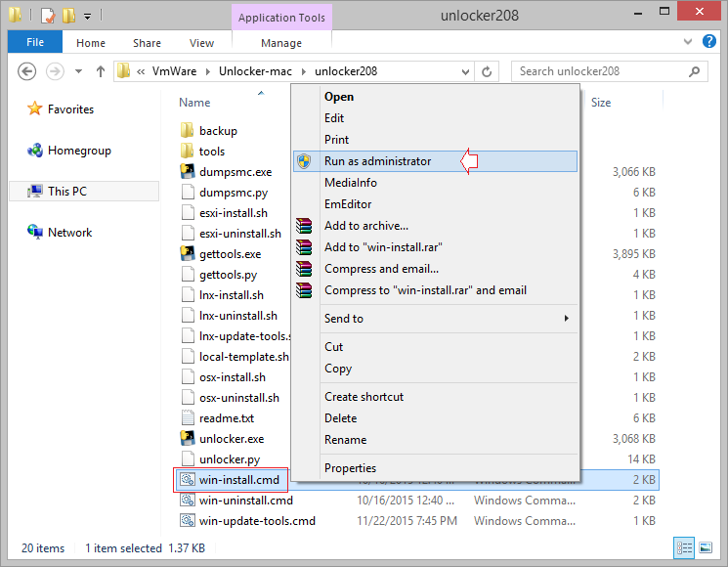Choose Delete from context menu
Screen dimensions: 728x567
coord(435,418)
